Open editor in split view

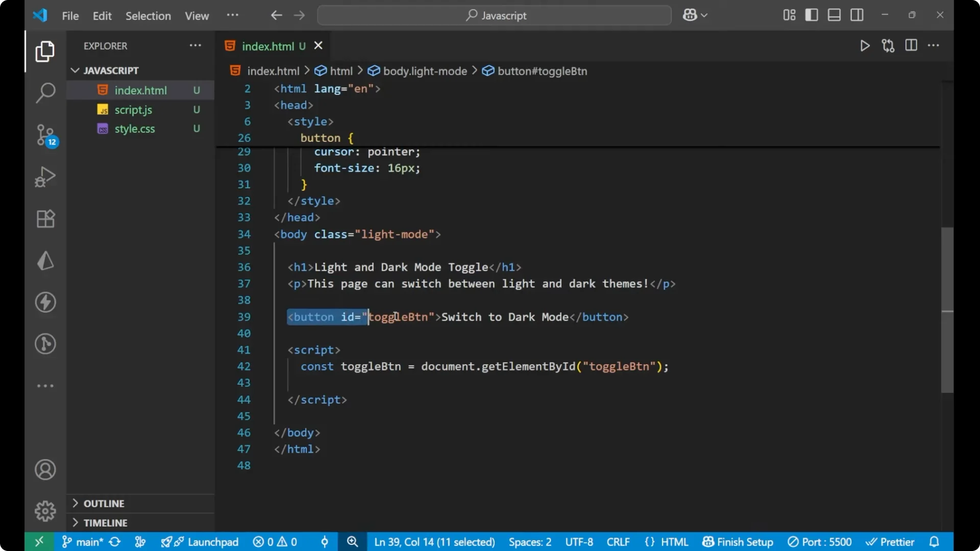[x=911, y=45]
